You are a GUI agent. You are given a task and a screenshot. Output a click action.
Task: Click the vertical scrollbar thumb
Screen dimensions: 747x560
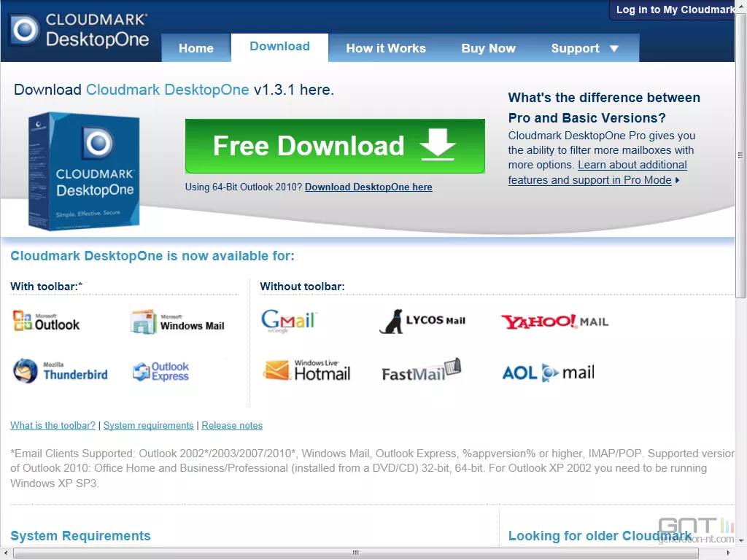point(740,155)
